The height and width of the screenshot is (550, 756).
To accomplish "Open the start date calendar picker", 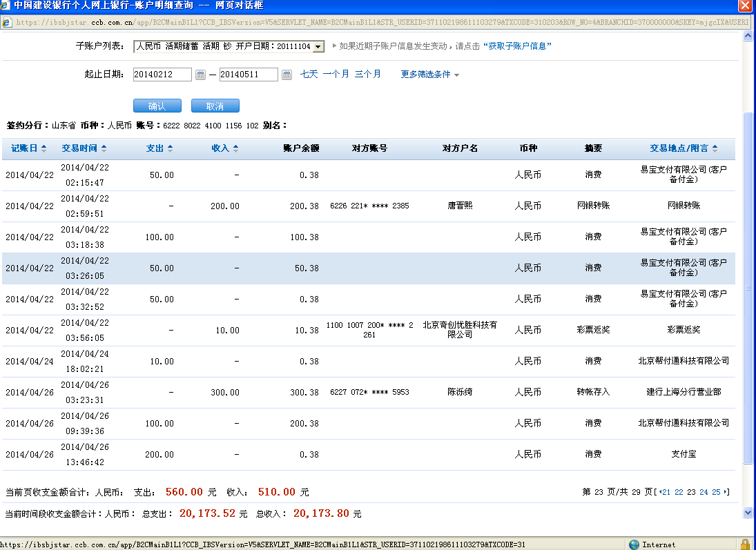I will point(200,75).
